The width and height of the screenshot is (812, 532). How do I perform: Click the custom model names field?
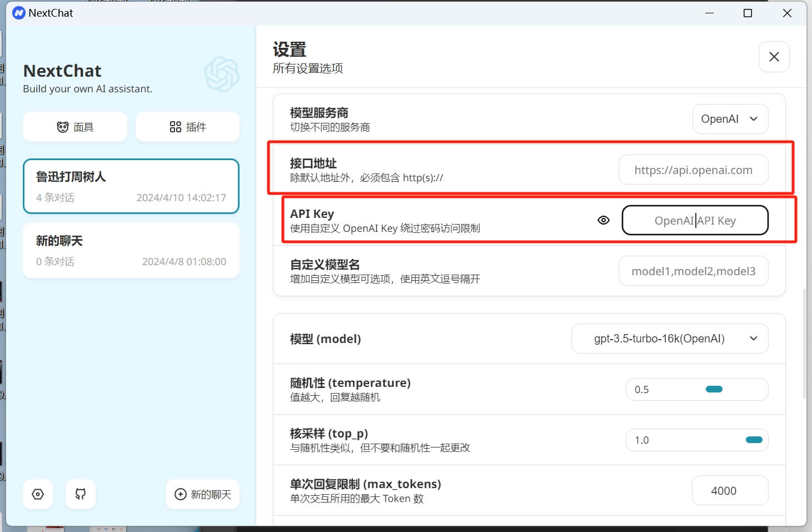tap(693, 271)
